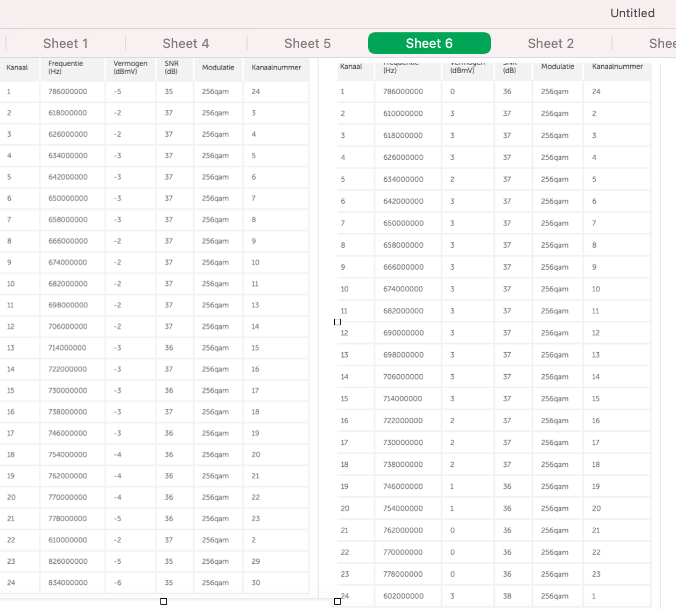The height and width of the screenshot is (616, 676).
Task: Click the 602000000 frequency cell
Action: tap(403, 596)
